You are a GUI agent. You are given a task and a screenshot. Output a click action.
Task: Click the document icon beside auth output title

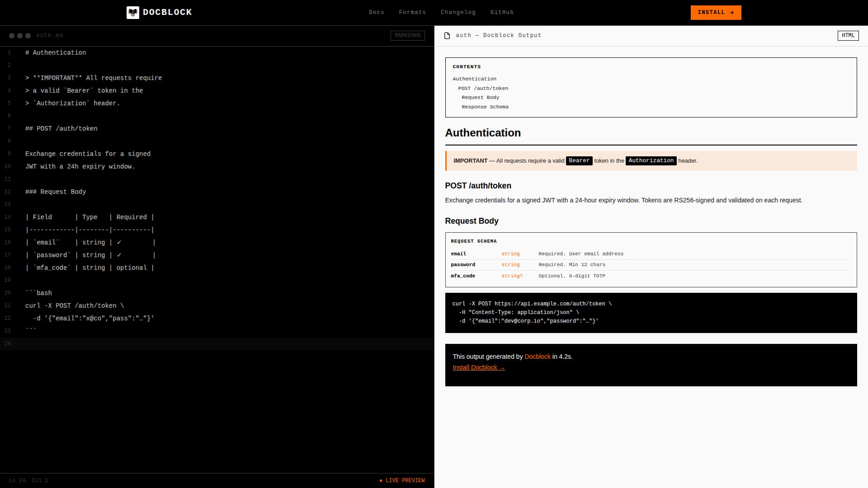tap(447, 36)
